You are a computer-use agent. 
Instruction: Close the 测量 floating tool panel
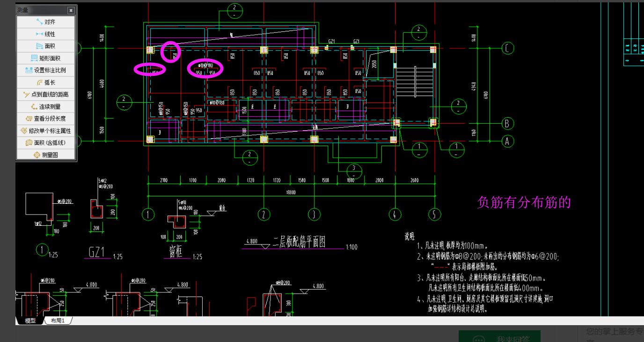tap(71, 10)
